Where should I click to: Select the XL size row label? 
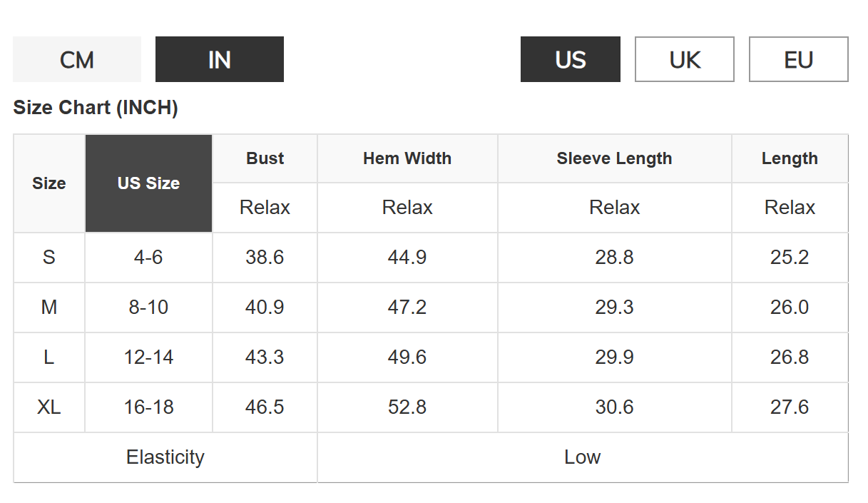[x=49, y=407]
